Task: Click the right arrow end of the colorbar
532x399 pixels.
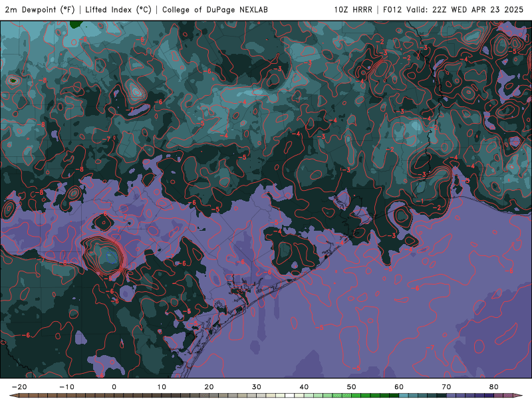Action: coord(519,396)
